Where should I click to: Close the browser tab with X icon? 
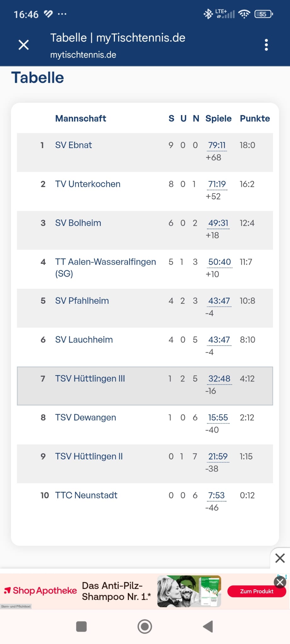tap(24, 45)
